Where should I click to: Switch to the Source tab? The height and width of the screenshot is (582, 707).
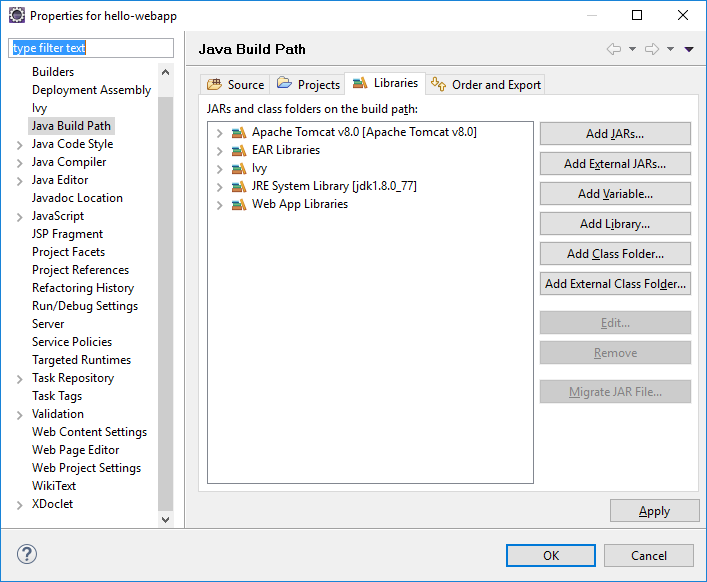pos(236,85)
